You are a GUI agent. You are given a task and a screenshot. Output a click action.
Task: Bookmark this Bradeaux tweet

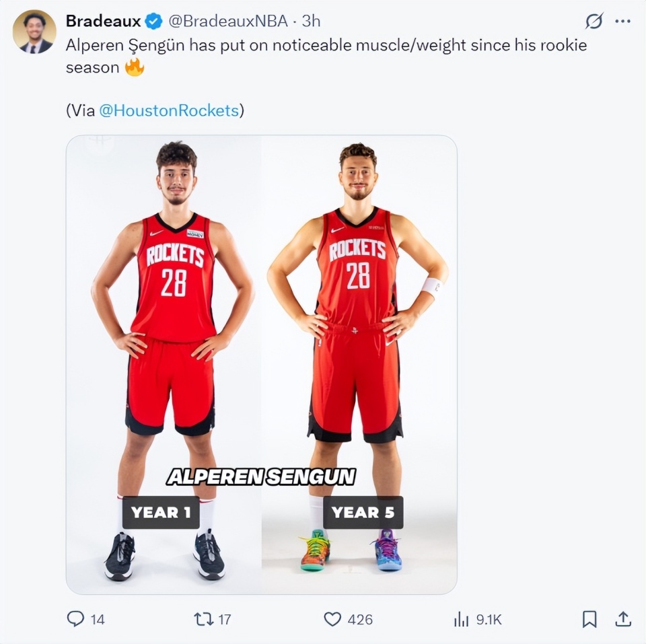coord(589,619)
